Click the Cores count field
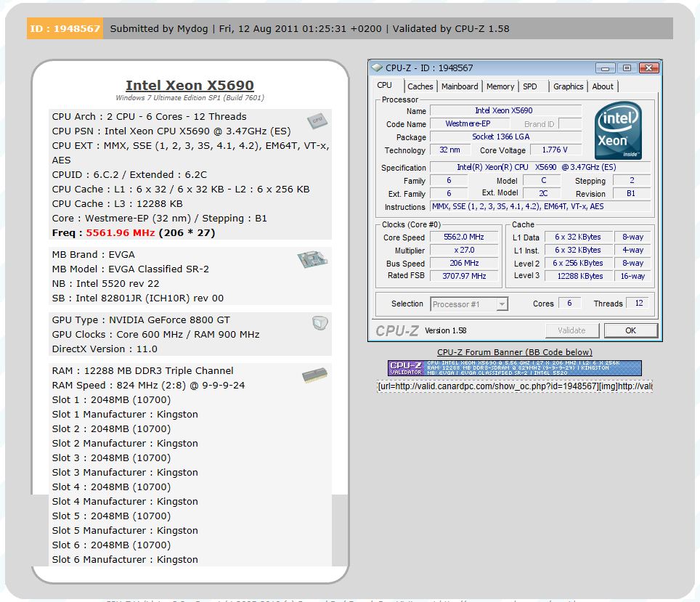The height and width of the screenshot is (602, 700). 569,304
